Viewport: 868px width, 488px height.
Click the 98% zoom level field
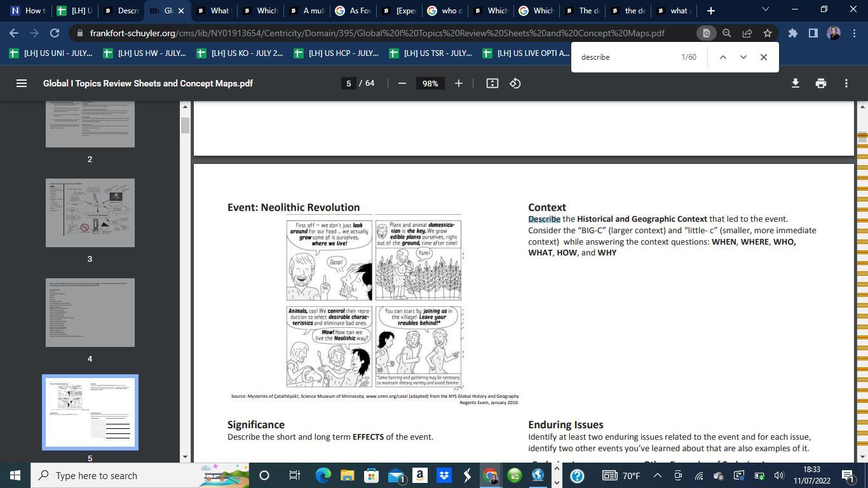pyautogui.click(x=430, y=83)
